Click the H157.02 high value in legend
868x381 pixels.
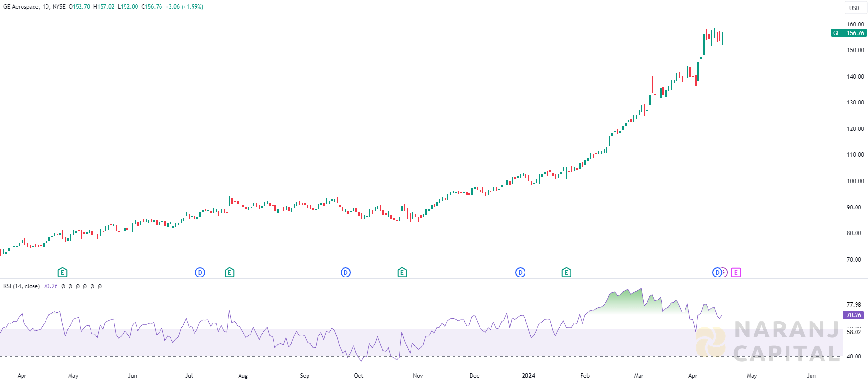click(x=104, y=7)
